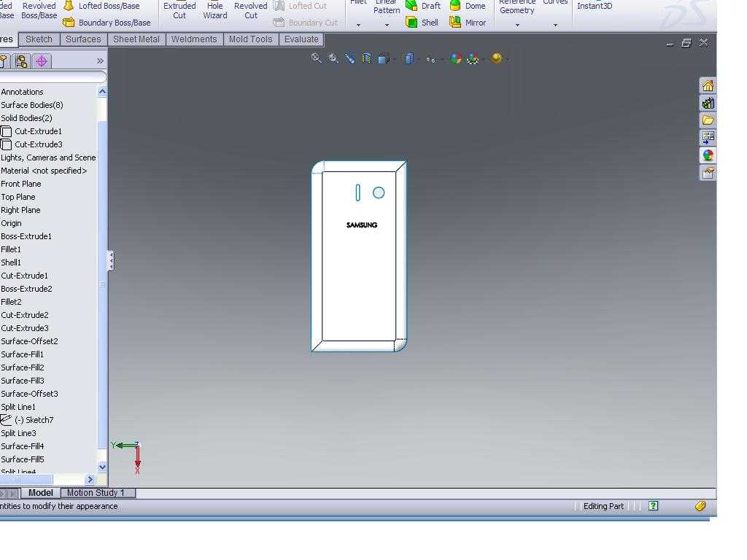Viewport: 747px width, 560px height.
Task: Switch to the DimXpertManager tab icon
Action: point(42,61)
